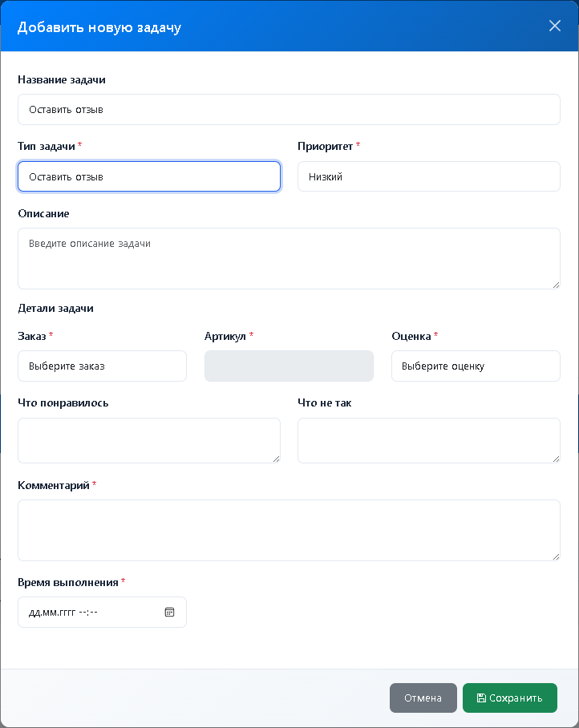The height and width of the screenshot is (728, 579).
Task: Focus the Что понравилось text area
Action: pyautogui.click(x=149, y=439)
